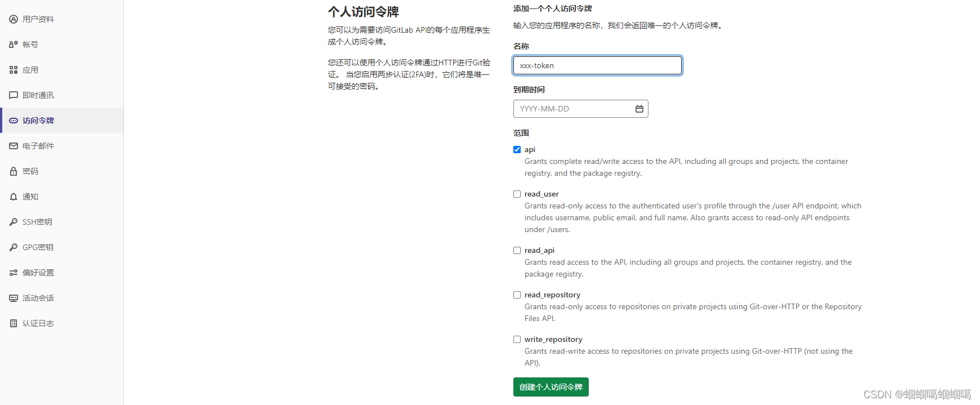This screenshot has height=405, width=980.
Task: Check the read_repository scope
Action: (x=517, y=295)
